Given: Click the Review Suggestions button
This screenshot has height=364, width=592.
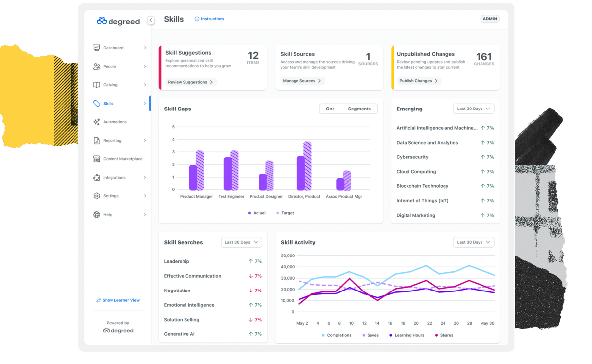Looking at the screenshot, I should 190,82.
